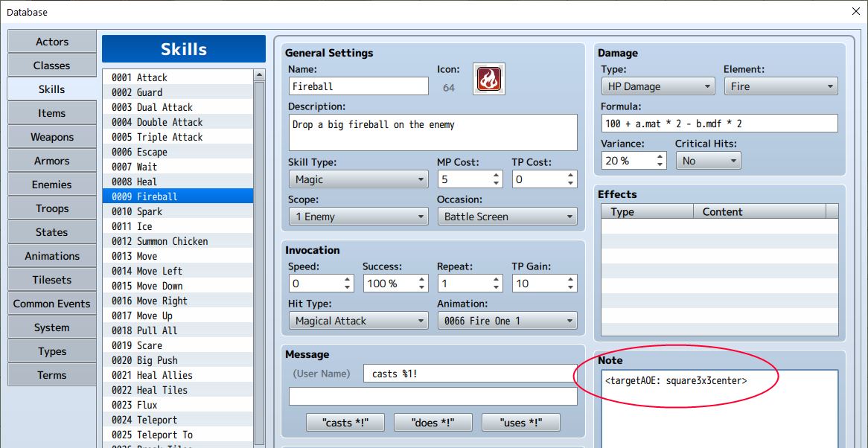This screenshot has width=868, height=448.
Task: Open the Common Events section
Action: tap(51, 303)
